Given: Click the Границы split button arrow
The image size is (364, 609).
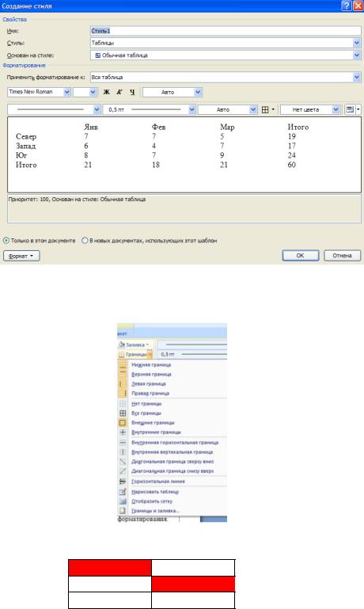Looking at the screenshot, I should tap(150, 354).
